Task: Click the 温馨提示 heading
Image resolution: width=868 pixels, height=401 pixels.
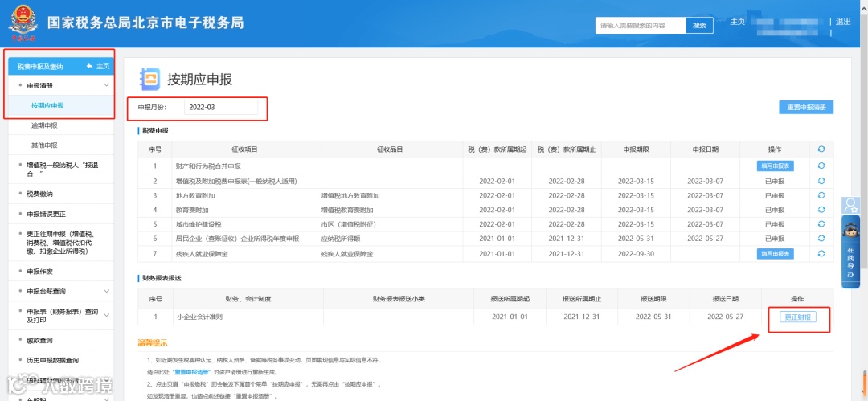Action: click(x=152, y=343)
